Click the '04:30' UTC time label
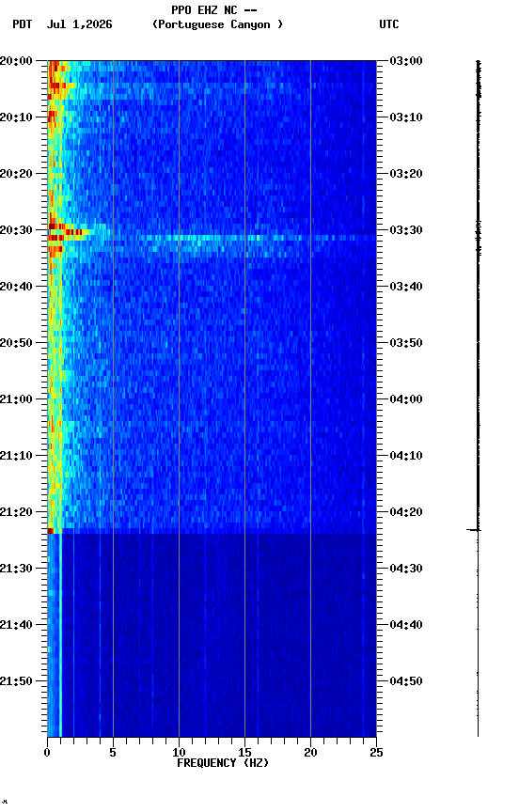This screenshot has height=812, width=519. 406,570
